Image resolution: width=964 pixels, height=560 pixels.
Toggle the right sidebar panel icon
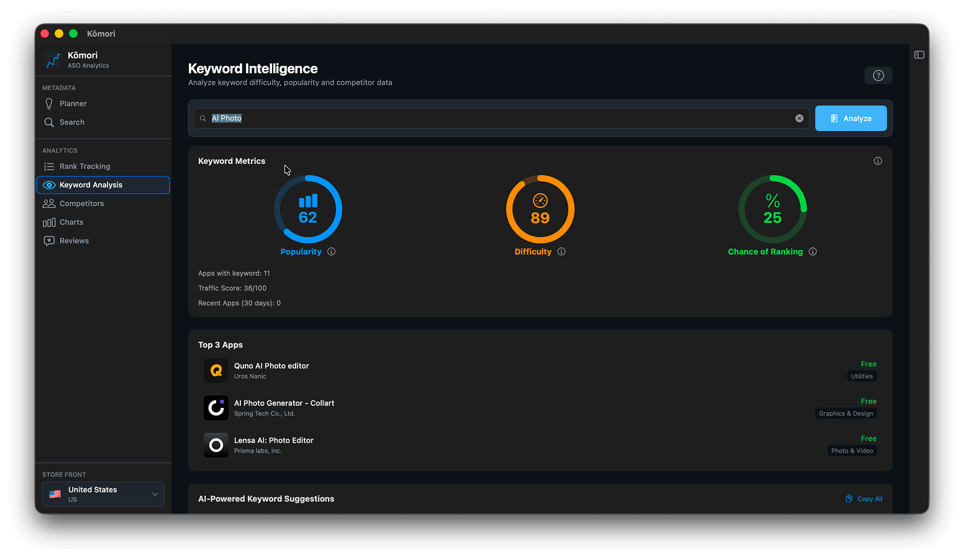tap(919, 55)
